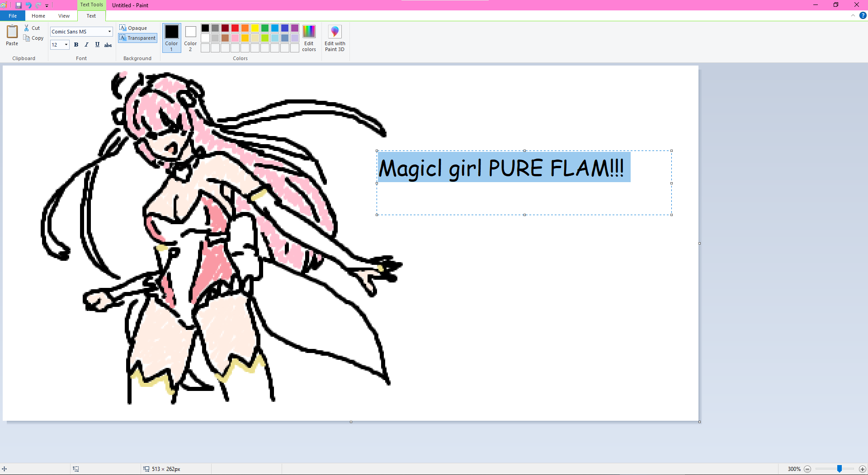Expand Customize Quick Access Toolbar menu
868x475 pixels.
47,5
